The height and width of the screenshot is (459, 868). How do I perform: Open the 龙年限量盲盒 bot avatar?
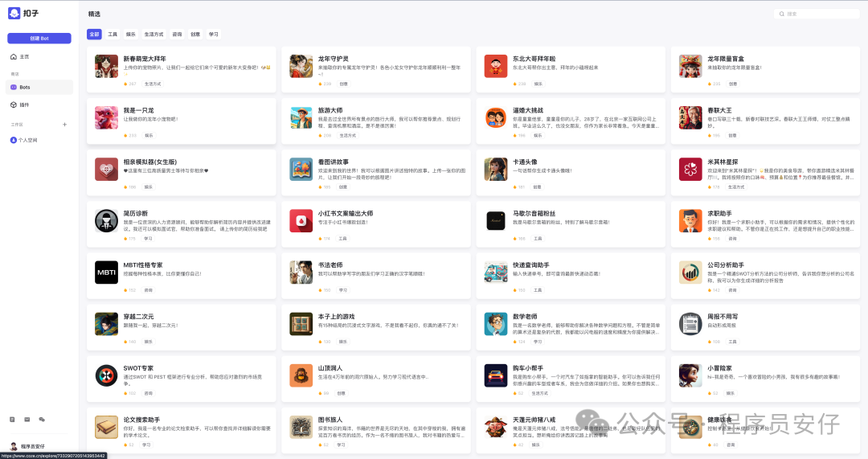coord(690,66)
